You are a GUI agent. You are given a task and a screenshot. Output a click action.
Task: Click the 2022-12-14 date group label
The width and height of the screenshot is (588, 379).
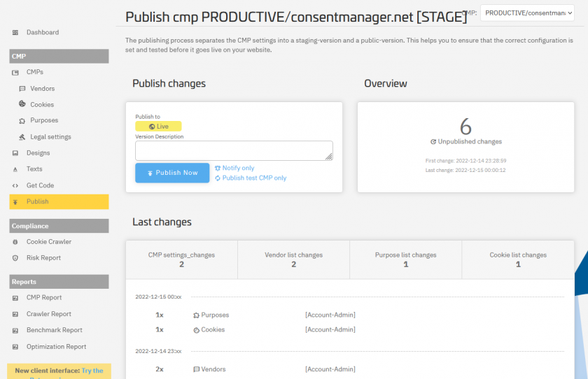(158, 351)
